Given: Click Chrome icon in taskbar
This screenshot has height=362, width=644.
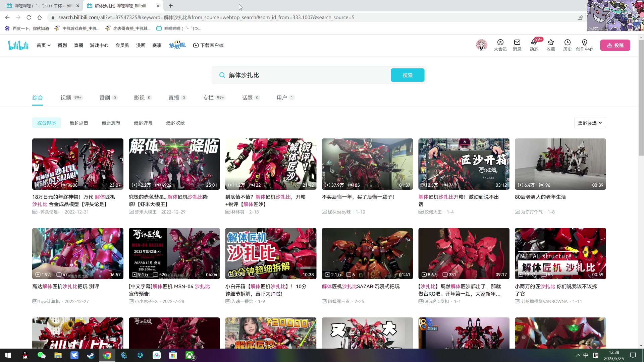Looking at the screenshot, I should point(107,355).
